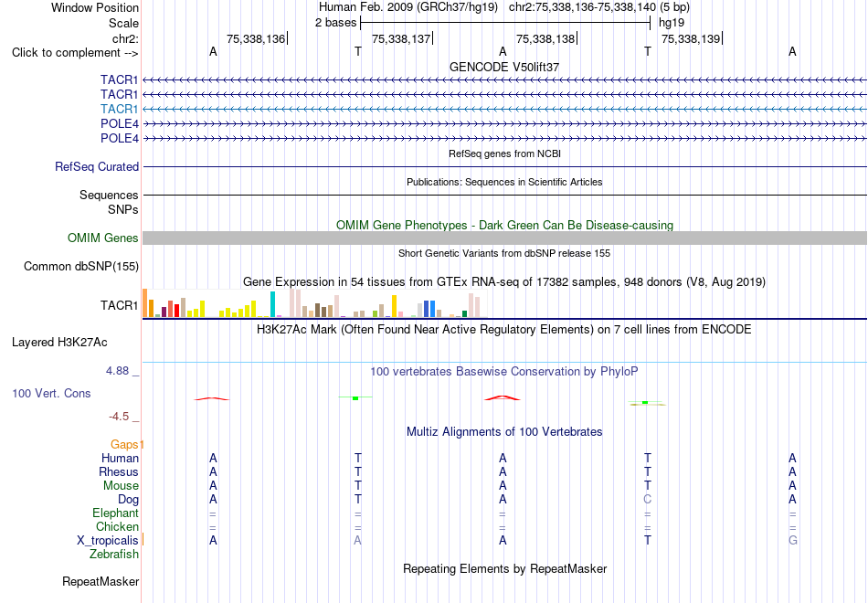Click the 'Scale' label on the left
The width and height of the screenshot is (868, 603).
pyautogui.click(x=123, y=23)
